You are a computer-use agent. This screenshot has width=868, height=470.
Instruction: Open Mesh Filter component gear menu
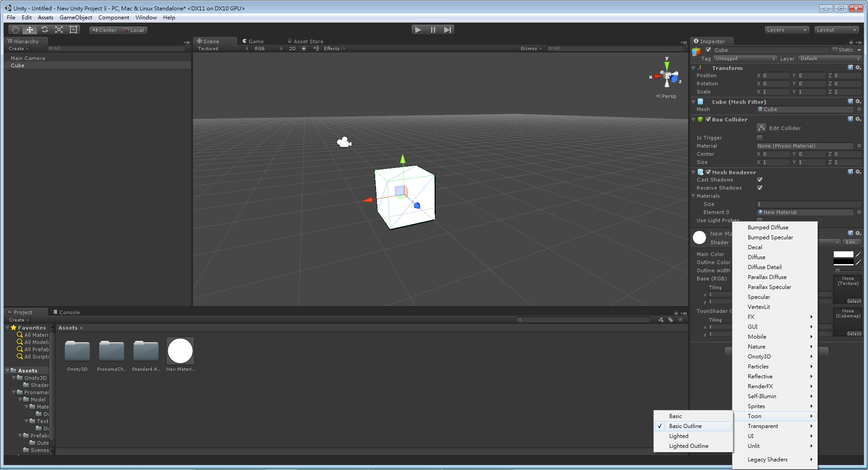[858, 102]
